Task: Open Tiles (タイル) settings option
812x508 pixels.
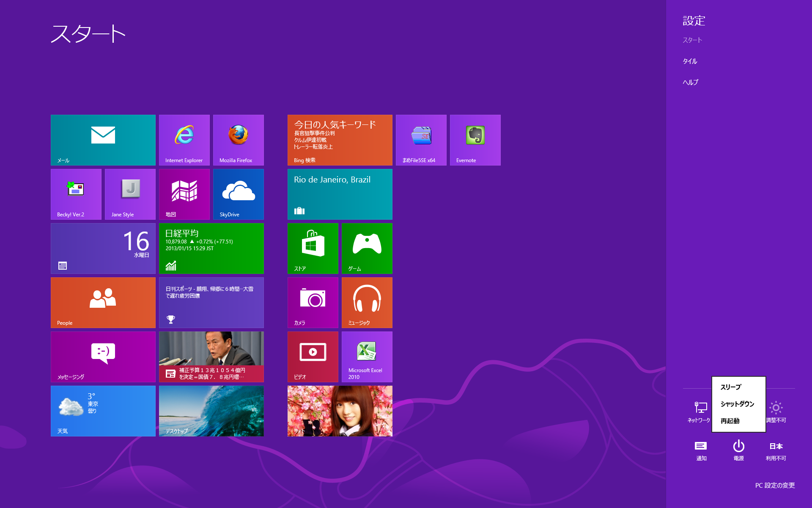Action: [x=690, y=61]
